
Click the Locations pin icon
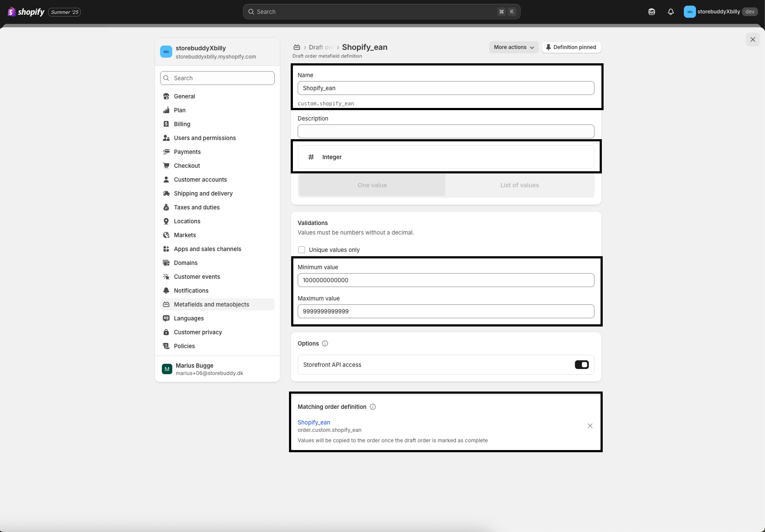(x=166, y=221)
